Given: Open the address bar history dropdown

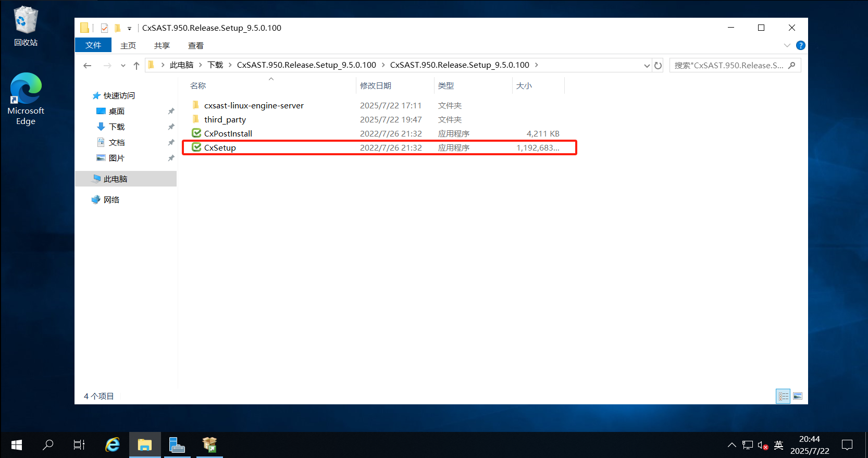Looking at the screenshot, I should click(647, 65).
